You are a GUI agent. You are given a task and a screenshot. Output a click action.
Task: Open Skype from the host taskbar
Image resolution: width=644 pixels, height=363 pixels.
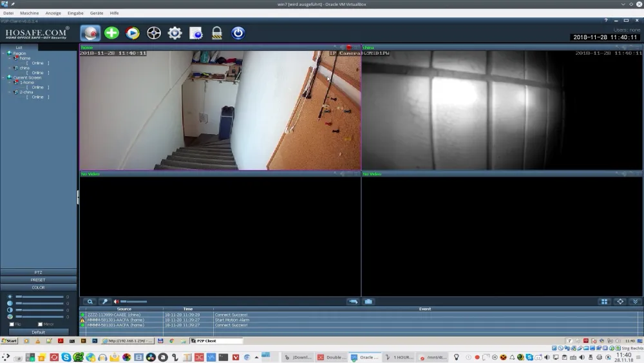pyautogui.click(x=66, y=357)
